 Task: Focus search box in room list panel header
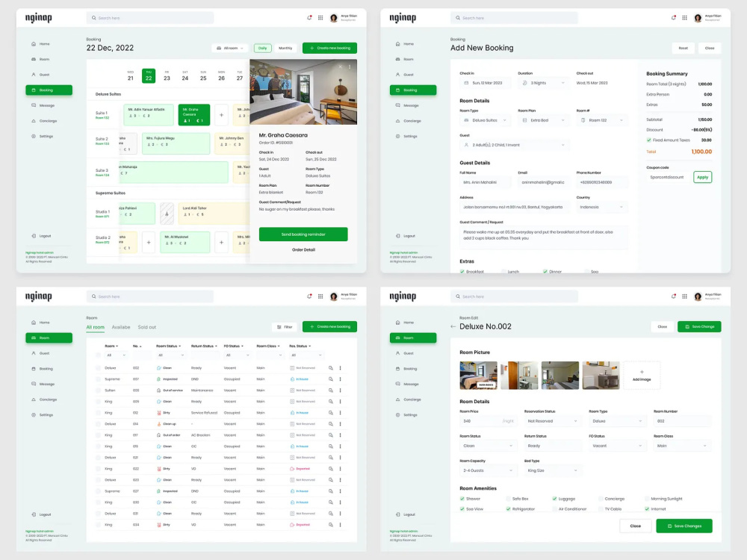150,296
